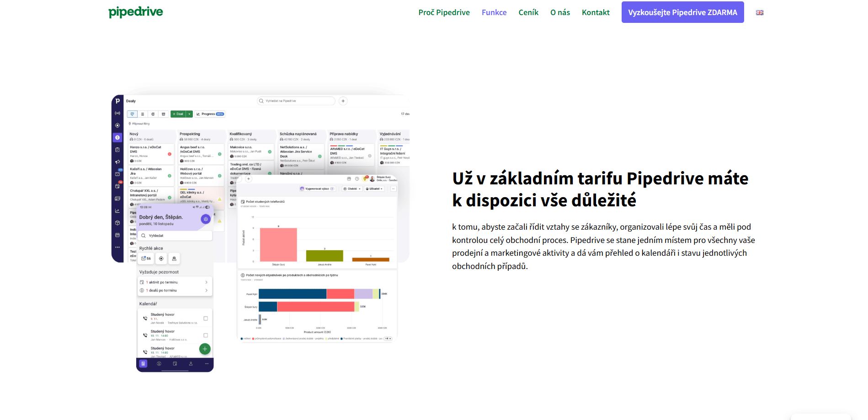The width and height of the screenshot is (868, 420).
Task: Go to the Kontakt page
Action: coord(596,12)
